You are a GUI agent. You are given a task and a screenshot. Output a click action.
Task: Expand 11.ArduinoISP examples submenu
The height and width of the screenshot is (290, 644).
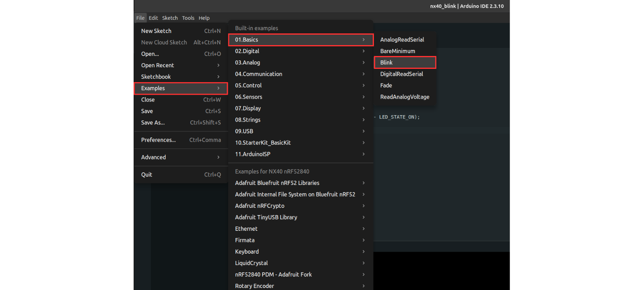point(301,155)
